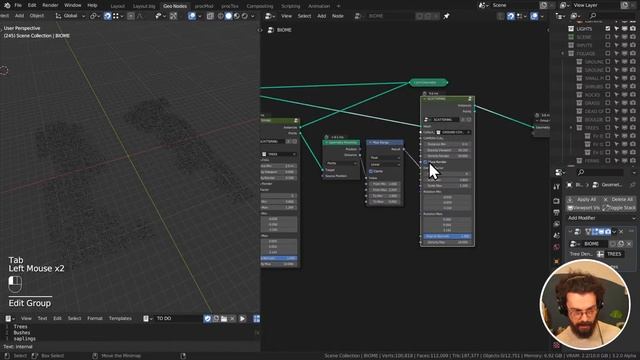Remove the BIOME modifier with its X
Screen dimensions: 640x360
(621, 232)
